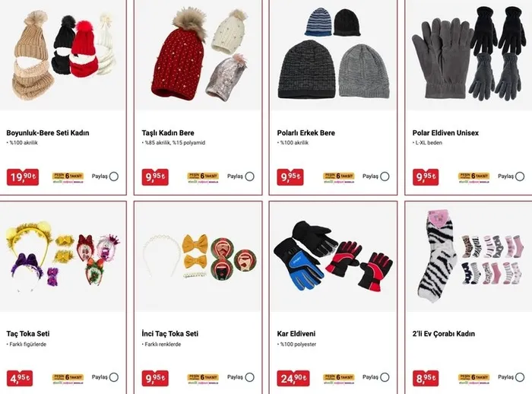Select Paylaş circle for Taç Toka Seti

point(114,377)
